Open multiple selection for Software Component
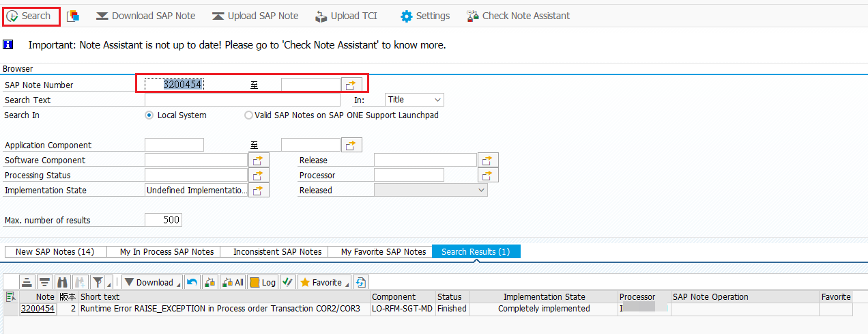This screenshot has width=868, height=334. pos(259,161)
